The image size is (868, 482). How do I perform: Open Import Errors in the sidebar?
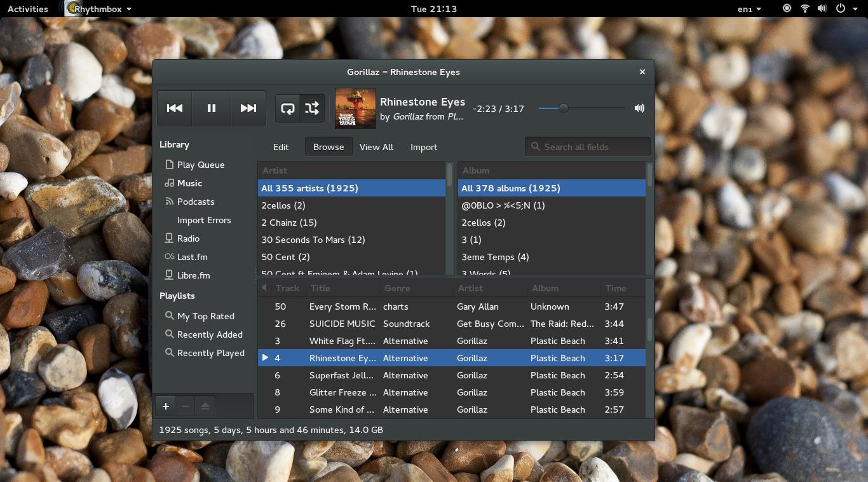pyautogui.click(x=203, y=220)
